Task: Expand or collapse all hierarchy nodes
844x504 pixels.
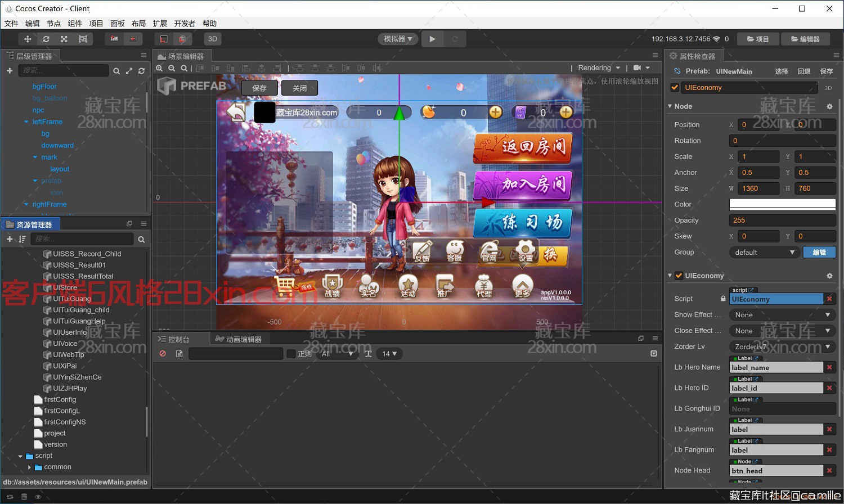Action: point(129,71)
